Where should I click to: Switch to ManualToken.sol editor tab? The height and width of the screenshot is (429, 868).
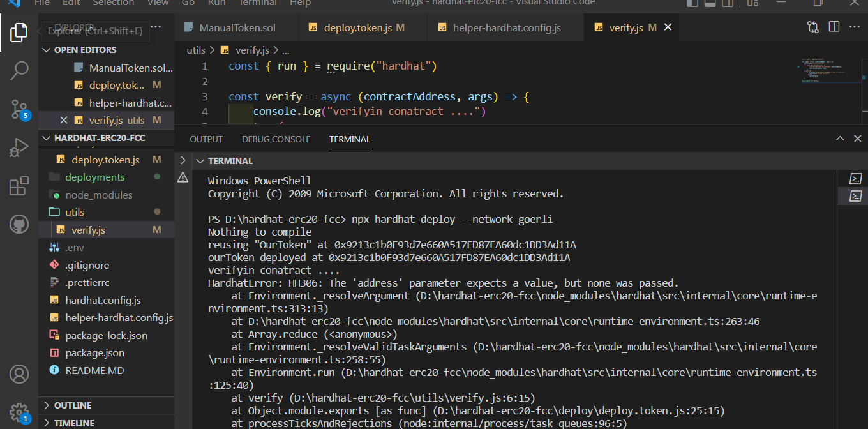click(x=236, y=27)
